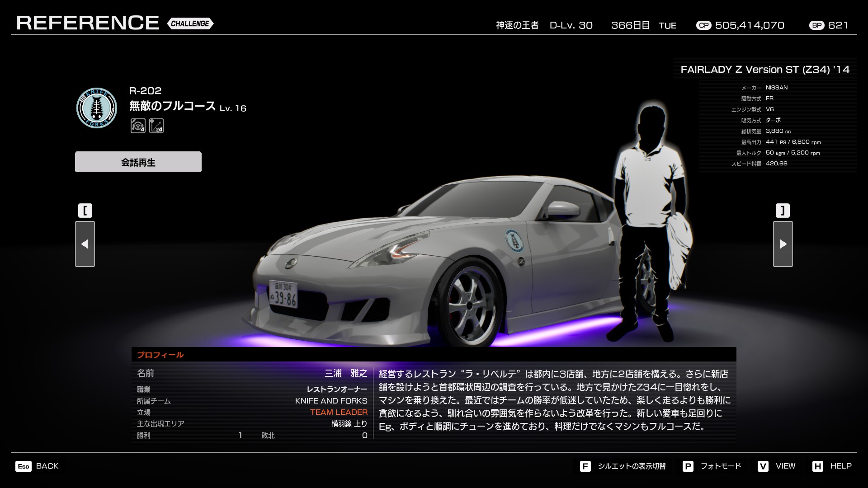The image size is (868, 488).
Task: Open photo mode with the P button
Action: (688, 466)
